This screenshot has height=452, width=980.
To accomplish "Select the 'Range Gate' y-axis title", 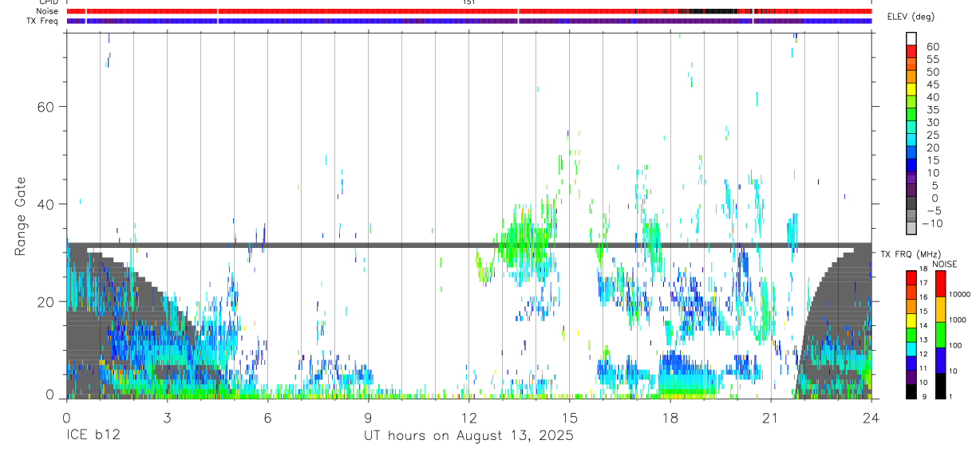I will (22, 217).
